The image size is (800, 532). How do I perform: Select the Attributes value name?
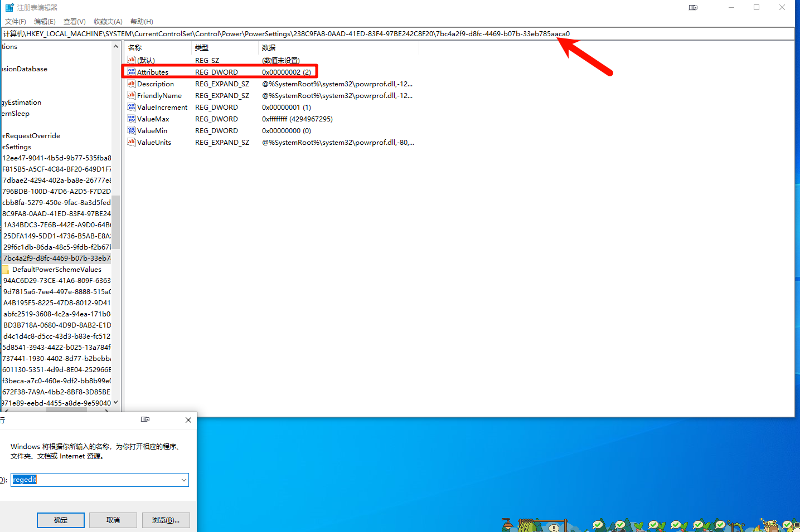pos(153,72)
